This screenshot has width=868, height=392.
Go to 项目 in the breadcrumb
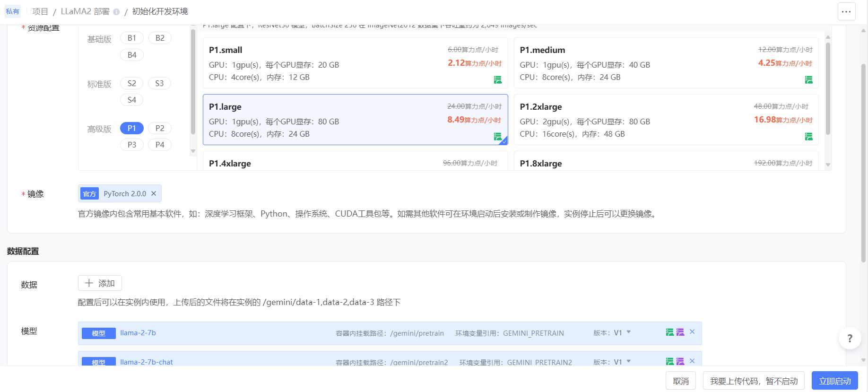click(40, 11)
